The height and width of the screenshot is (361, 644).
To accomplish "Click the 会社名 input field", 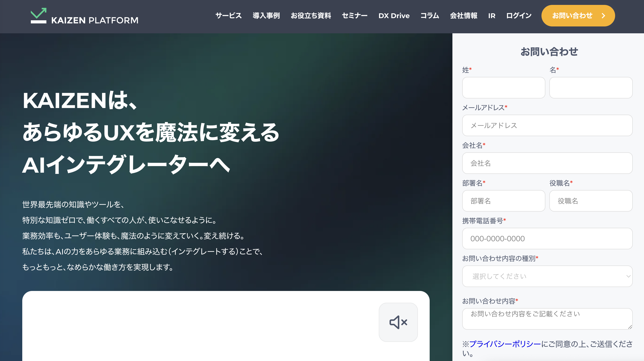I will [x=547, y=163].
